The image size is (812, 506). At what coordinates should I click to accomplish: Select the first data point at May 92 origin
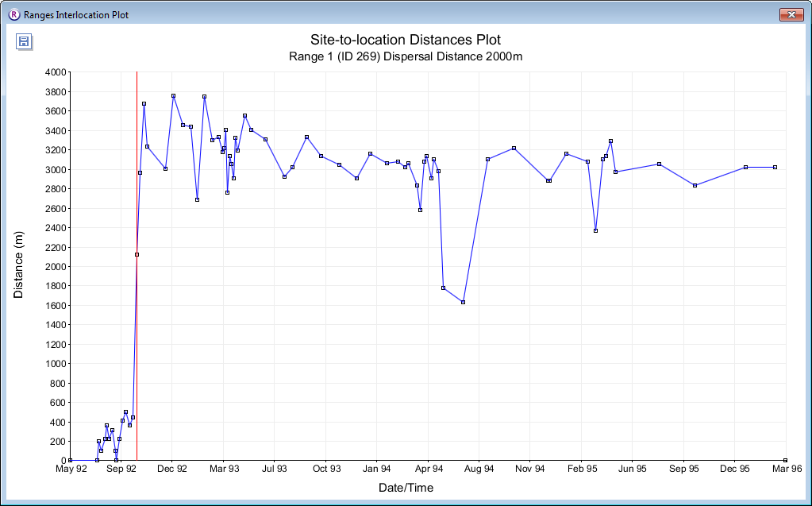tap(70, 460)
